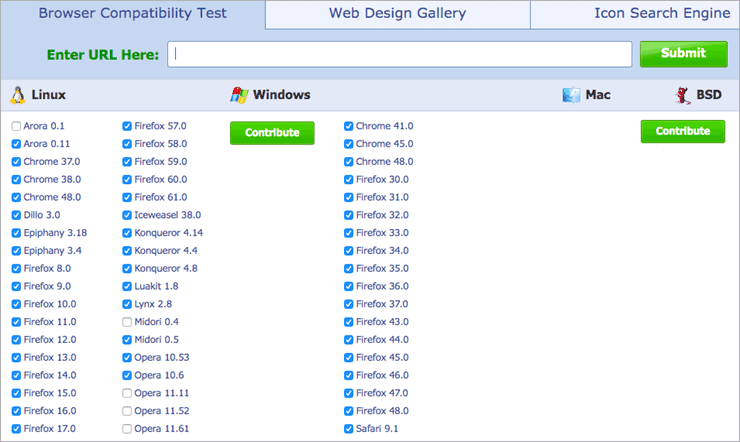Viewport: 740px width, 442px height.
Task: Click the Windows flag icon
Action: point(240,95)
